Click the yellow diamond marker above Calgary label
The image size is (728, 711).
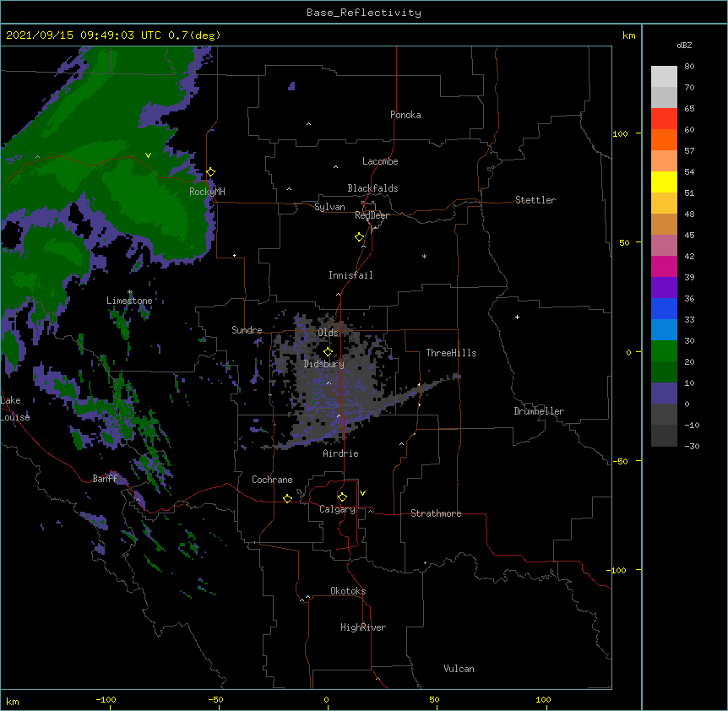[x=342, y=497]
